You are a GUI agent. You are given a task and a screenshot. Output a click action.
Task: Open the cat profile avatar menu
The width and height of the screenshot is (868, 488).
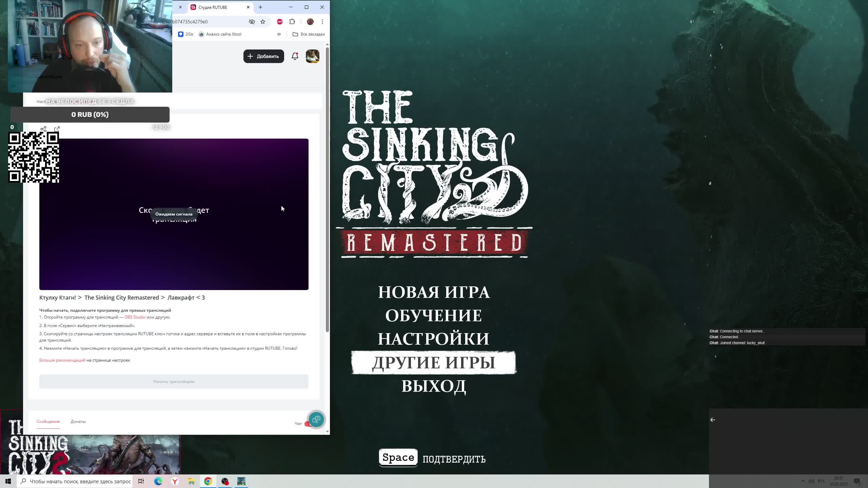312,56
